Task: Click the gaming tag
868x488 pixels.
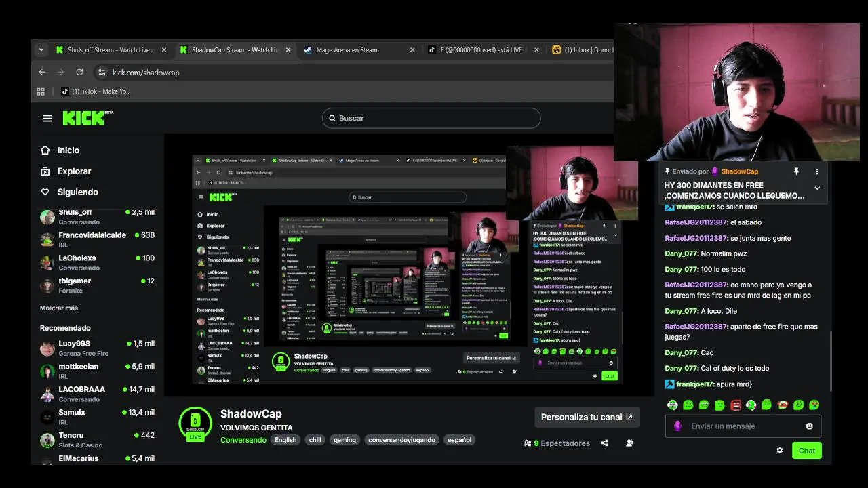Action: pyautogui.click(x=344, y=440)
